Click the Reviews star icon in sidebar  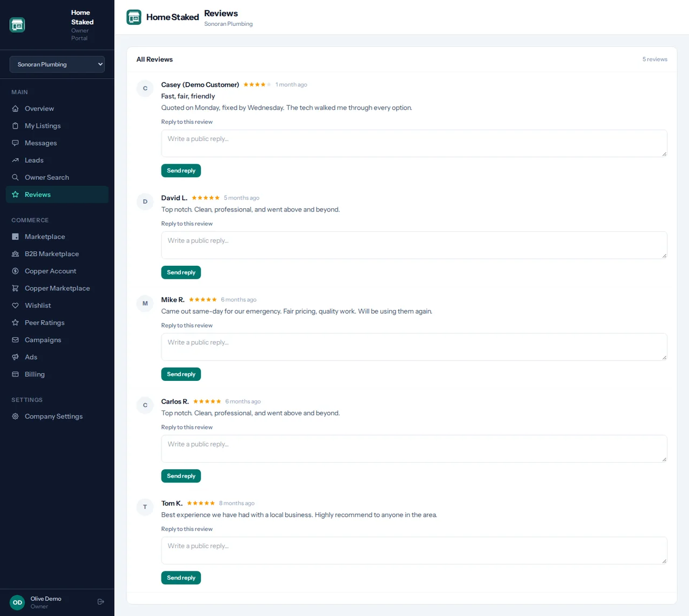click(15, 195)
